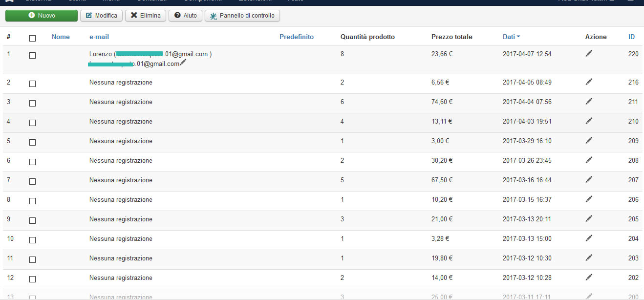Sort the list by the ID column
This screenshot has height=300, width=644.
pos(632,37)
